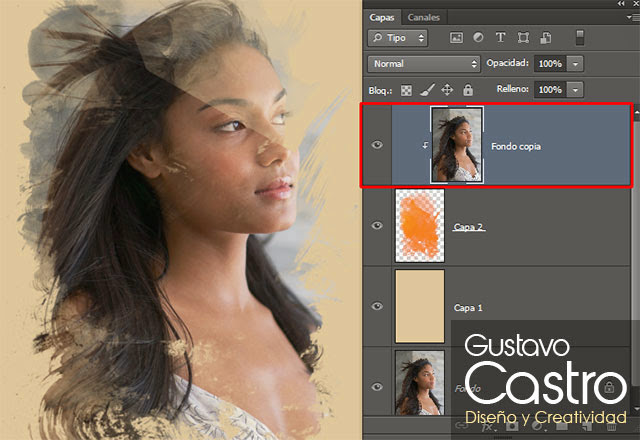Open the Normal blend mode dropdown
The height and width of the screenshot is (440, 640).
pyautogui.click(x=424, y=64)
